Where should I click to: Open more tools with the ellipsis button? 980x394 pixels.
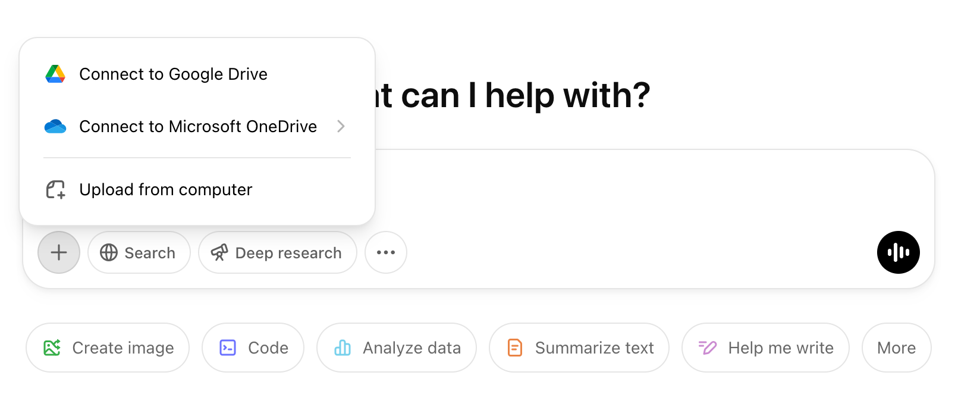click(x=385, y=252)
